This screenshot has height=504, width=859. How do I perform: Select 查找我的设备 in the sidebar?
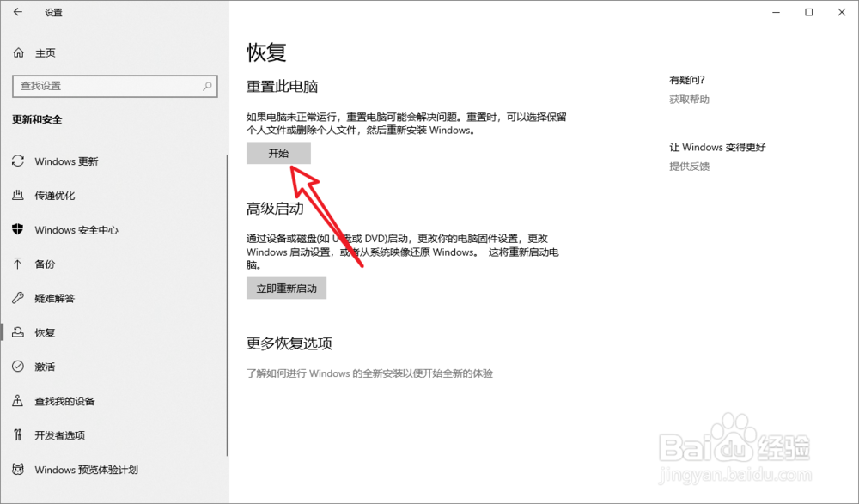pyautogui.click(x=64, y=401)
